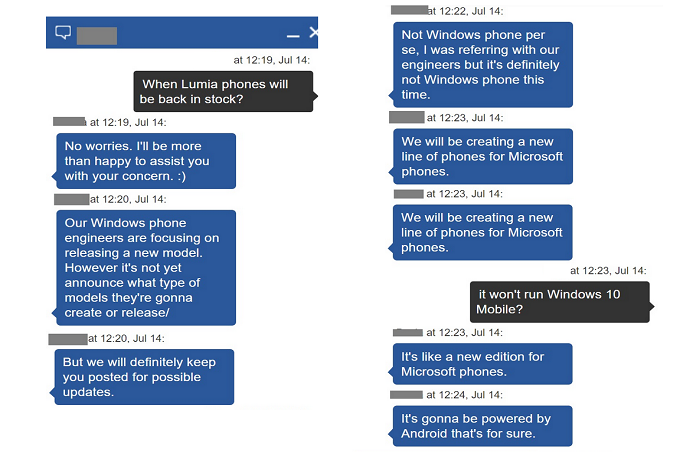Viewport: 680px width, 453px height.
Task: Click the 'Our Windows phone engineers' message
Action: pyautogui.click(x=146, y=268)
